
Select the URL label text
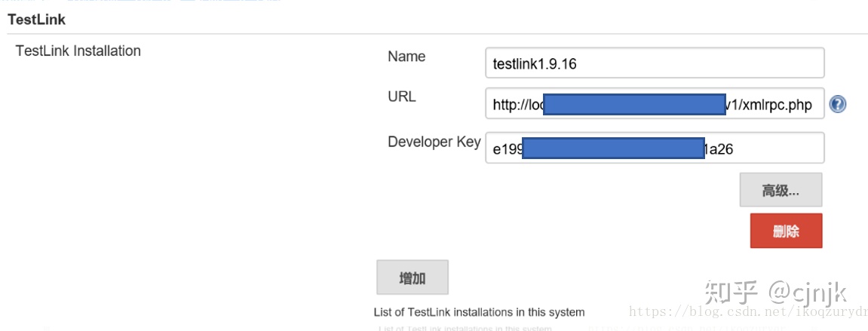pyautogui.click(x=402, y=97)
